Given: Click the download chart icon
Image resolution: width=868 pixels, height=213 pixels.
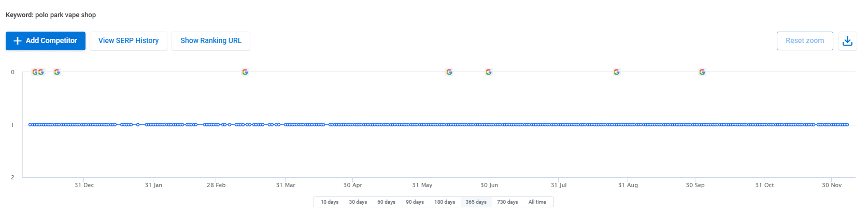Looking at the screenshot, I should pyautogui.click(x=847, y=41).
